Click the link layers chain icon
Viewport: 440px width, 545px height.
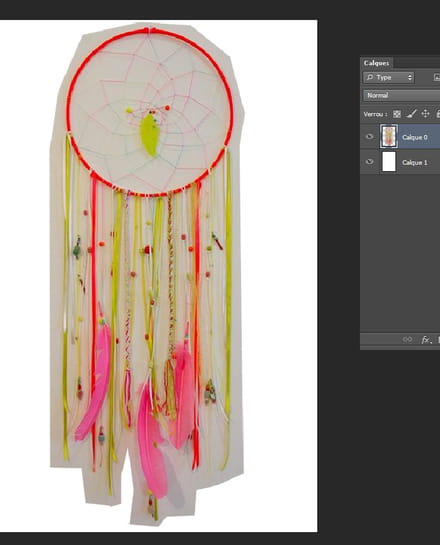pyautogui.click(x=407, y=339)
